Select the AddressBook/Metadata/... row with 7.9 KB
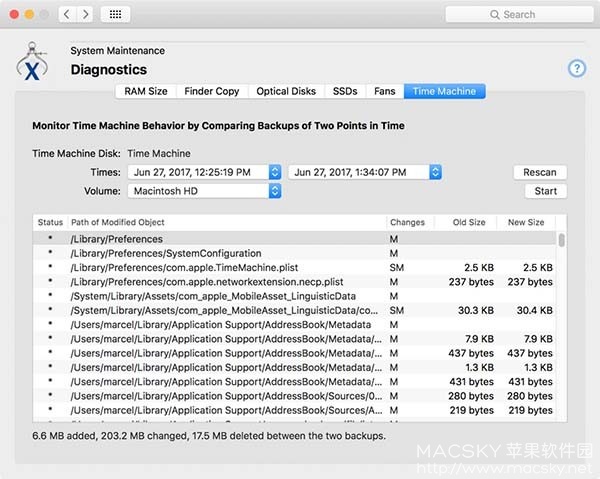 tap(294, 339)
